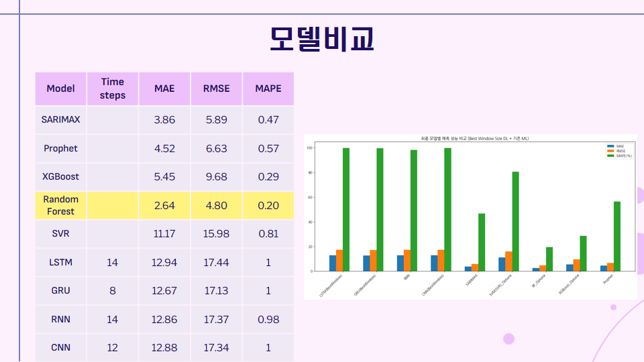The width and height of the screenshot is (644, 362).
Task: Click the GRU RMSE value 17.13
Action: 217,291
